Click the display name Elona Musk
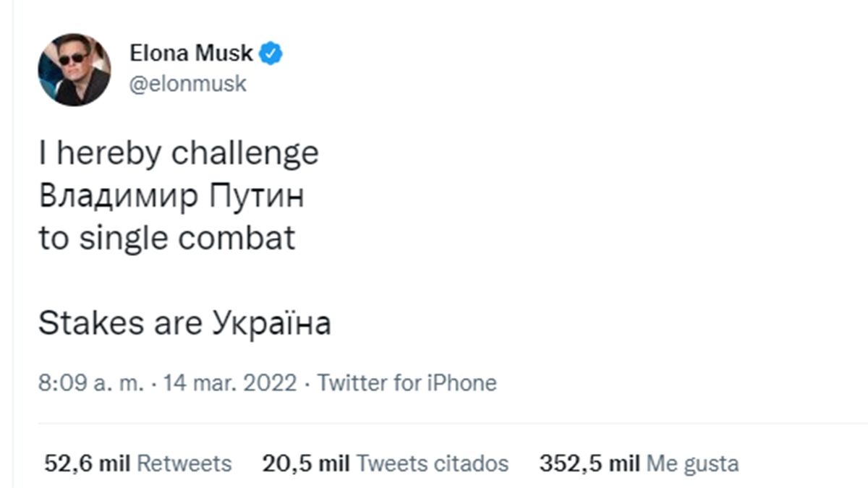Viewport: 868px width, 488px height. coord(191,52)
